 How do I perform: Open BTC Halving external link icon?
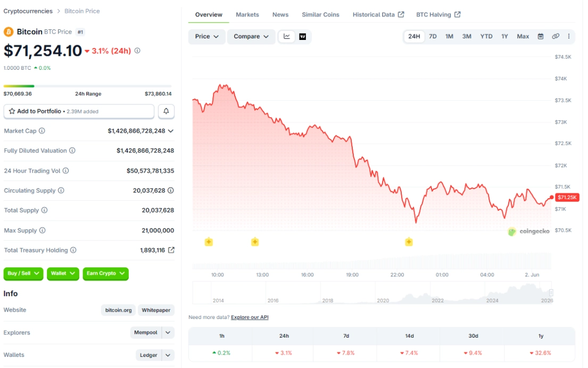click(x=457, y=14)
